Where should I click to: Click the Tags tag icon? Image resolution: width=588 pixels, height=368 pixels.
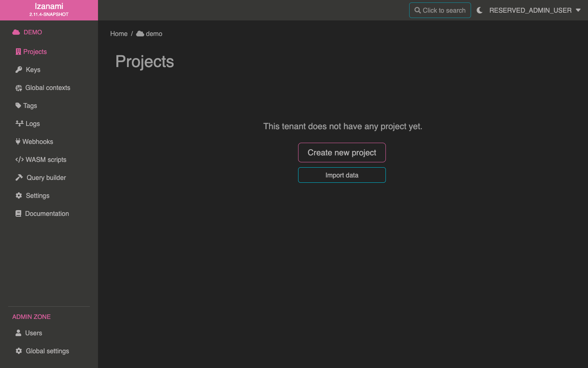(x=18, y=105)
